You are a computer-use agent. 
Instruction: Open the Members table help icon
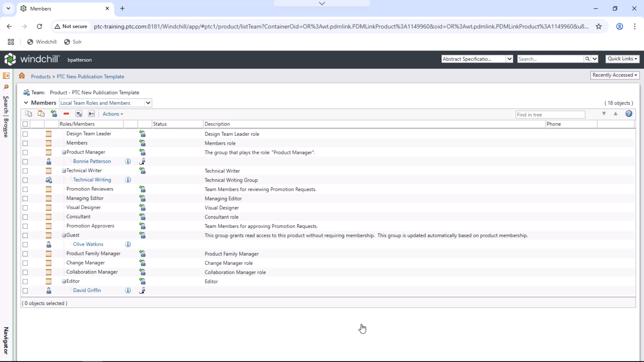pyautogui.click(x=629, y=114)
